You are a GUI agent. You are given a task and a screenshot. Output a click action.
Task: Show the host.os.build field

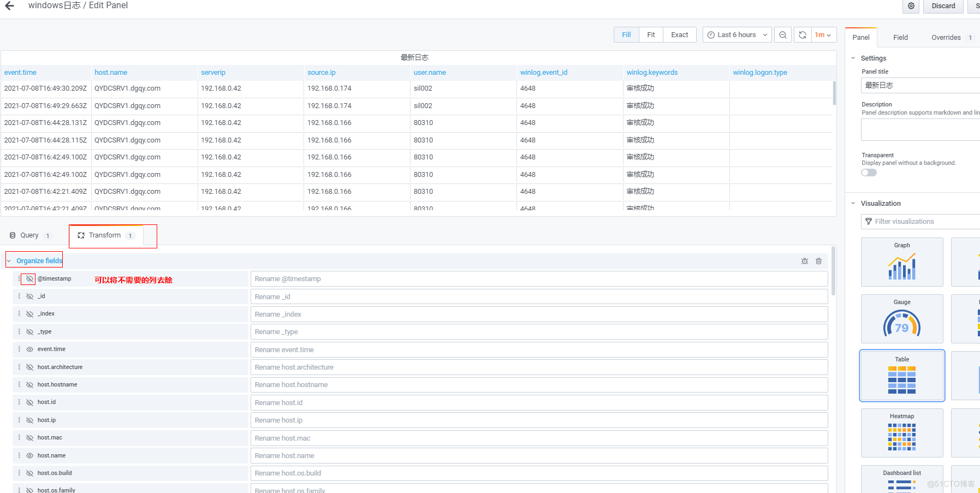[x=29, y=473]
